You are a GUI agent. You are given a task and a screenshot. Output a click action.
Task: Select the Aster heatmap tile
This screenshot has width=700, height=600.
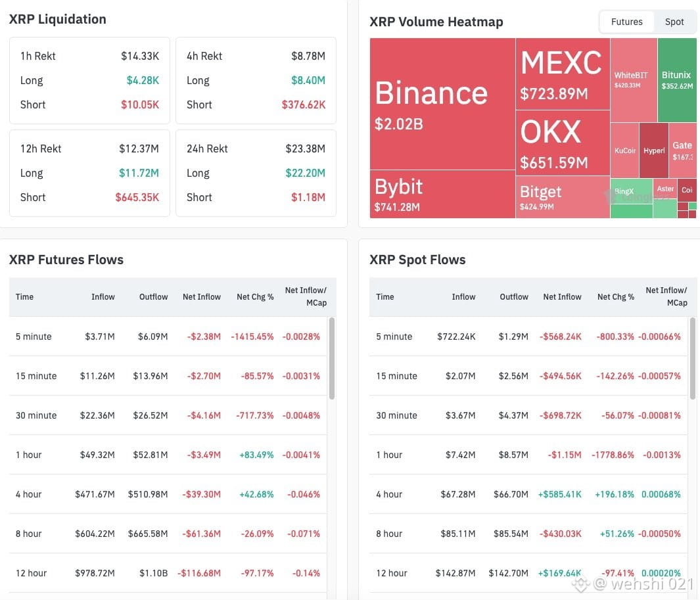pos(665,189)
